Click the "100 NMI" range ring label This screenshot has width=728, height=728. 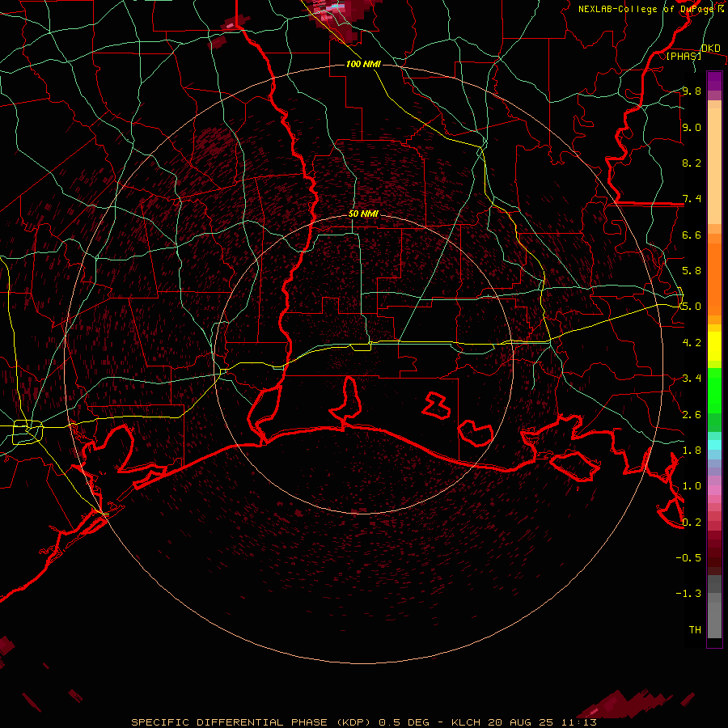tap(363, 64)
